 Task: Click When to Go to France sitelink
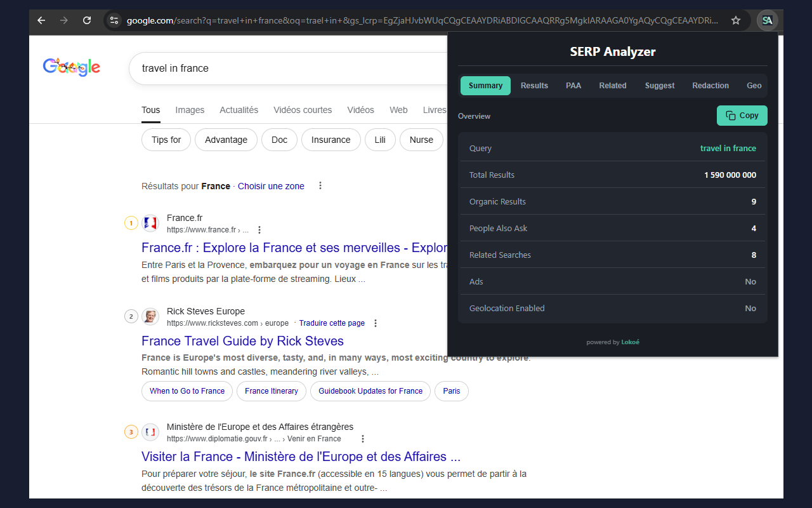point(187,391)
